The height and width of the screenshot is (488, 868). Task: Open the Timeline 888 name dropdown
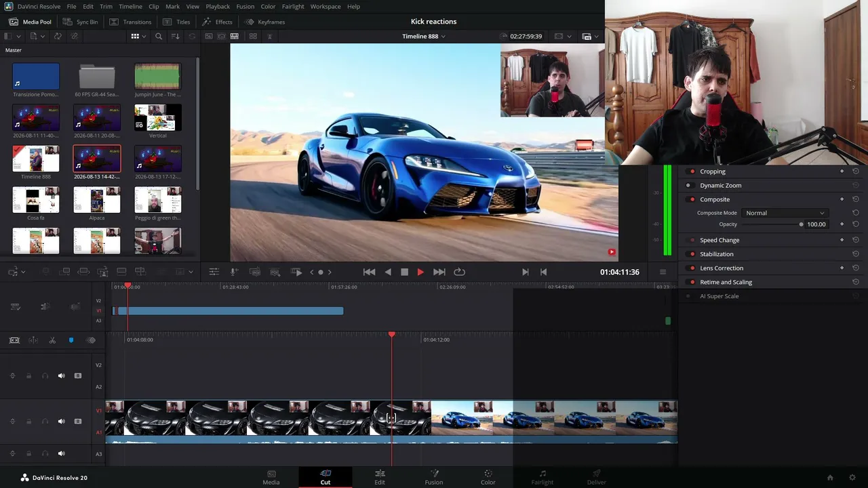click(424, 36)
